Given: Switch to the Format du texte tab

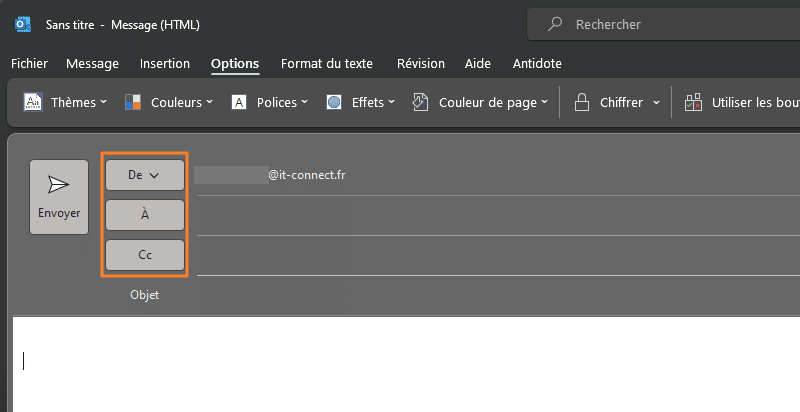Looking at the screenshot, I should (327, 64).
